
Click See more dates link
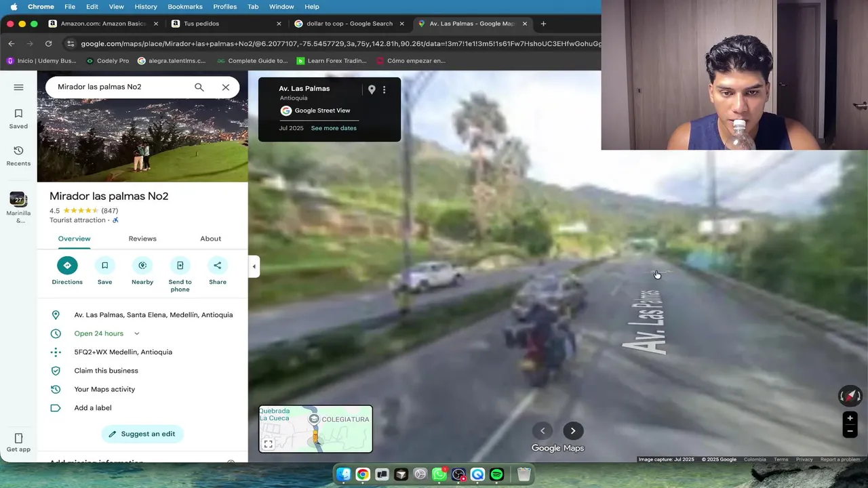tap(334, 128)
